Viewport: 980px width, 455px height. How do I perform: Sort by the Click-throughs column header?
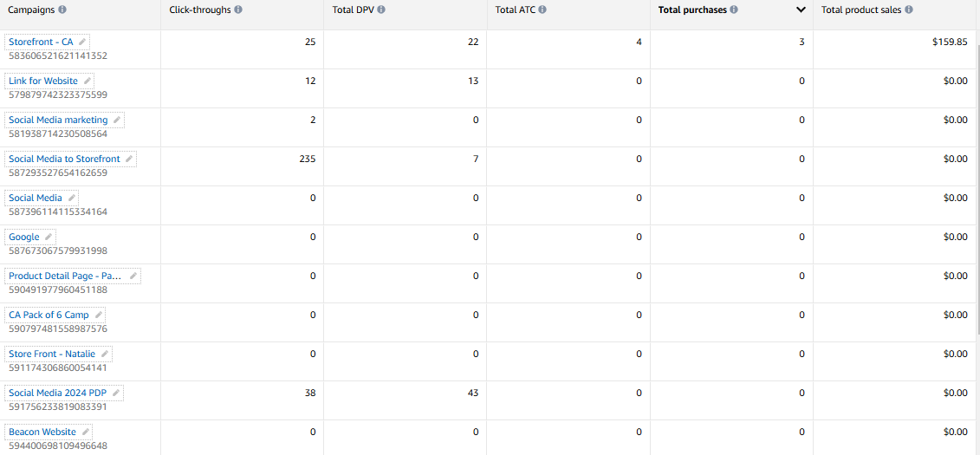coord(202,10)
